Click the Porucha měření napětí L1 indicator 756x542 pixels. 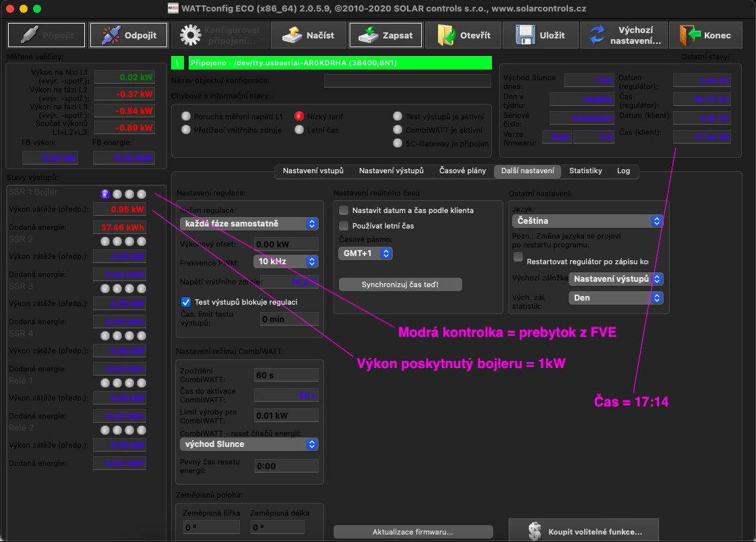(x=185, y=116)
